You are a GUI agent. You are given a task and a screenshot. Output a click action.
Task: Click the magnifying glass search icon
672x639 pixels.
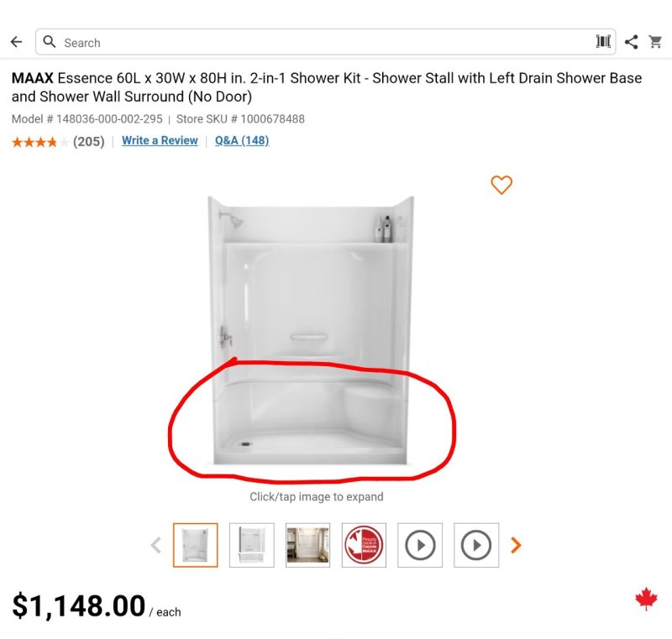coord(50,42)
